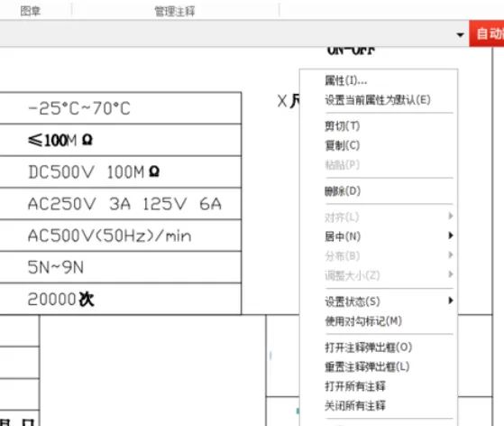Choose 使用对勾标记(M) menu entry

[x=379, y=321]
